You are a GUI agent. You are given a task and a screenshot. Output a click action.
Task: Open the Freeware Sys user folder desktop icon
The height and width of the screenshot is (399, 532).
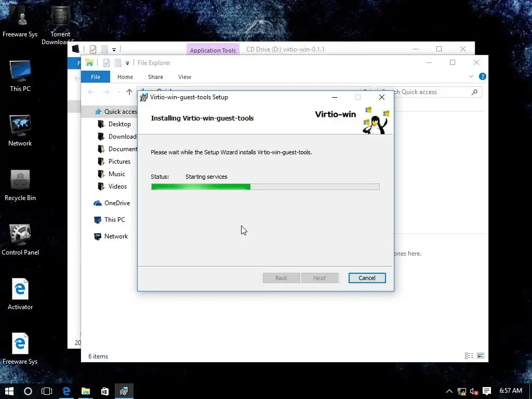[x=20, y=22]
